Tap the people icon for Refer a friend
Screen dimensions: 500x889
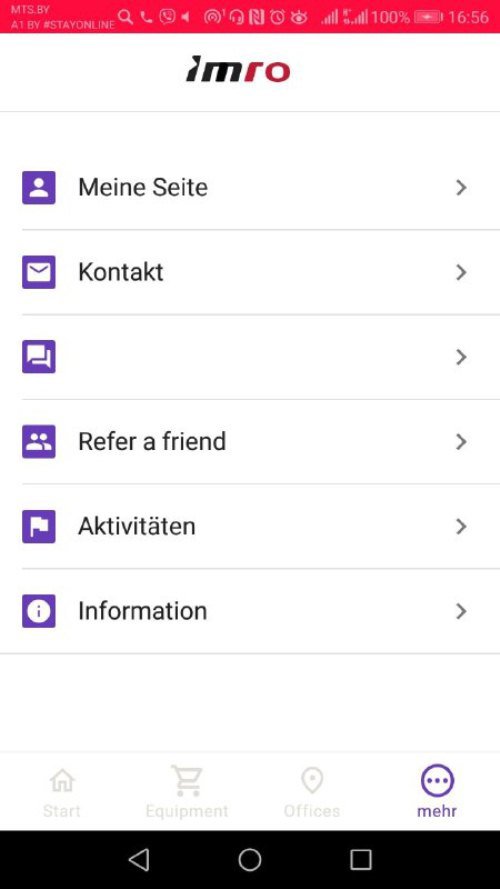click(x=39, y=441)
